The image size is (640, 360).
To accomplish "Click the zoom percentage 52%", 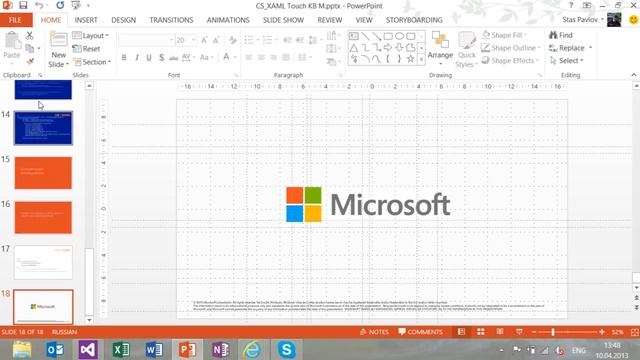I will (x=617, y=332).
